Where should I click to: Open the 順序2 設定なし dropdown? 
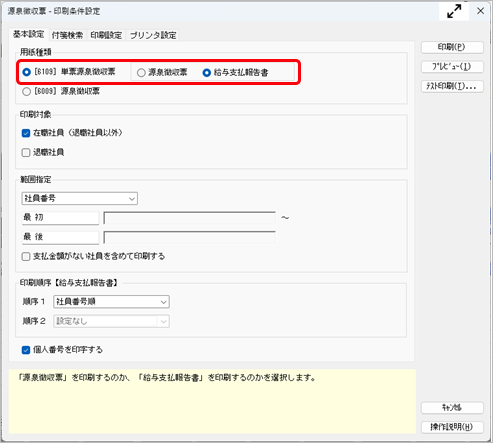pos(111,321)
